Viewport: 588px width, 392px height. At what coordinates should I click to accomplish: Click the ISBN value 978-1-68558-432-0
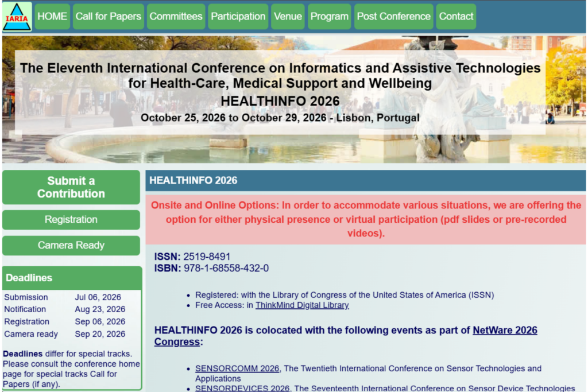(x=226, y=269)
